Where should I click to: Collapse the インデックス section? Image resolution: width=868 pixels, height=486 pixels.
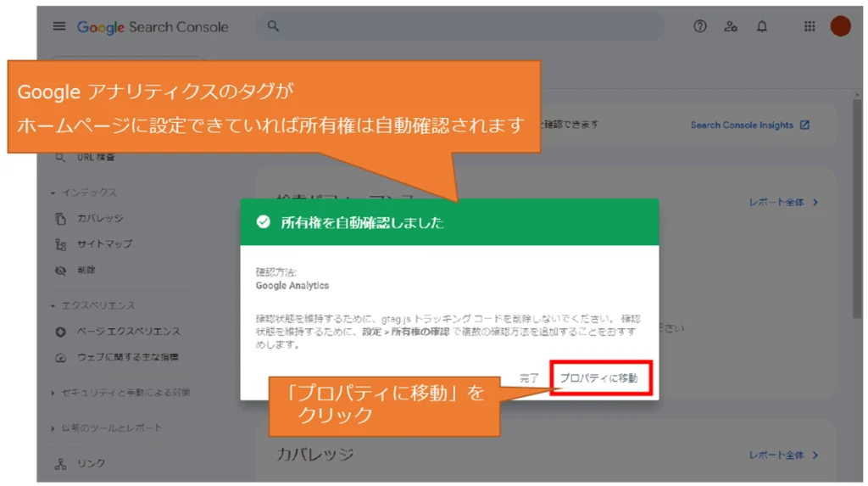click(x=83, y=193)
